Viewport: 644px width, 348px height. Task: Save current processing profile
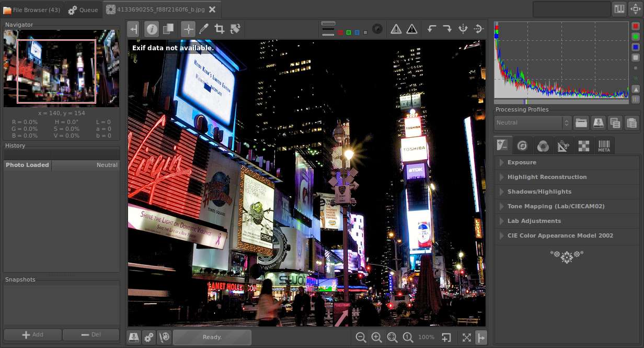598,123
